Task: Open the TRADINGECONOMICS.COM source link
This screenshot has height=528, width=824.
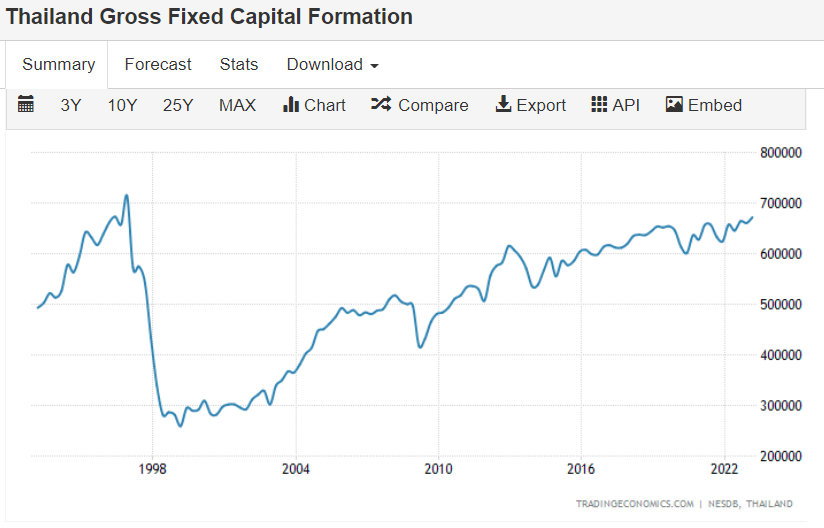Action: click(632, 504)
